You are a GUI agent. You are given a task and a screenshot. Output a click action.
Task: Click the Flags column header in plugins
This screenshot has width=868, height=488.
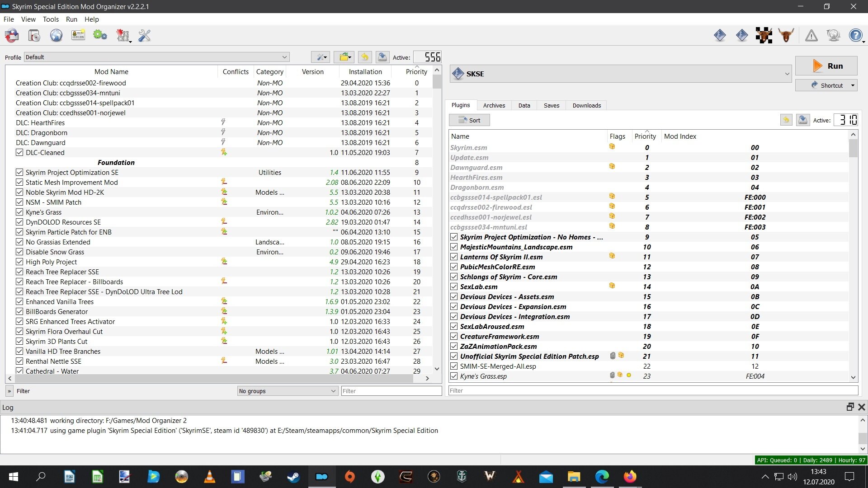(617, 136)
